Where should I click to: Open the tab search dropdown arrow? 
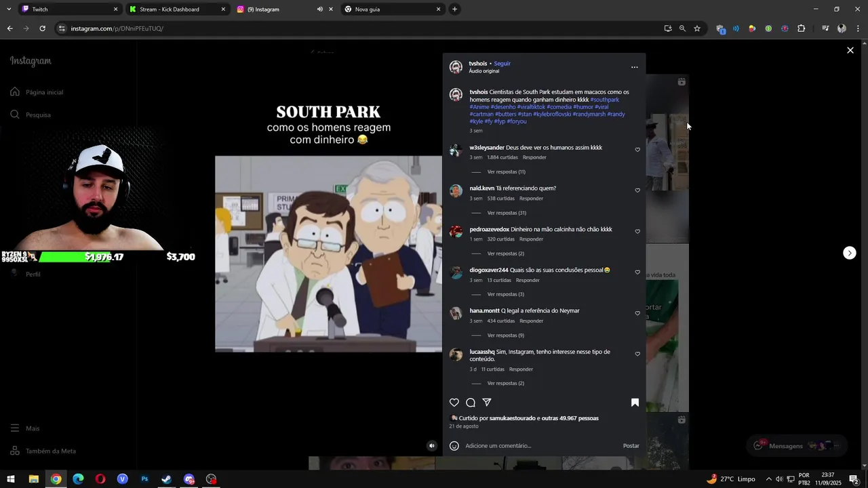point(8,9)
